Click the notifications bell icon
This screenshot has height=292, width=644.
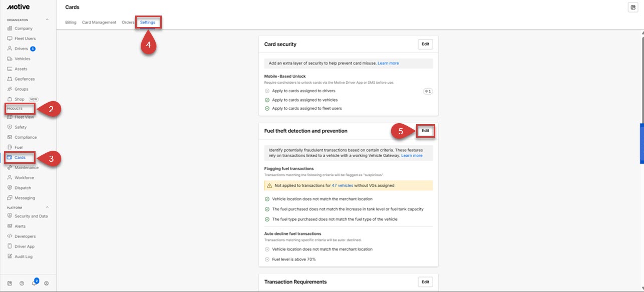[x=34, y=283]
